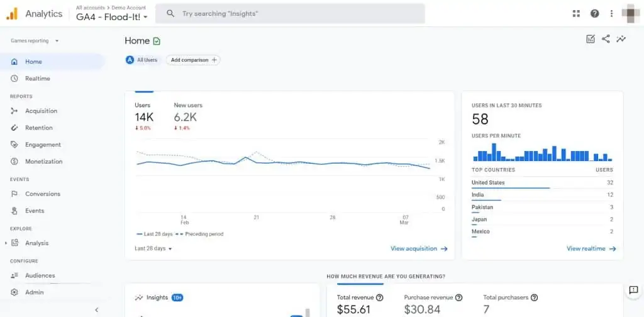Click the Total purchasers help icon
644x317 pixels.
535,298
